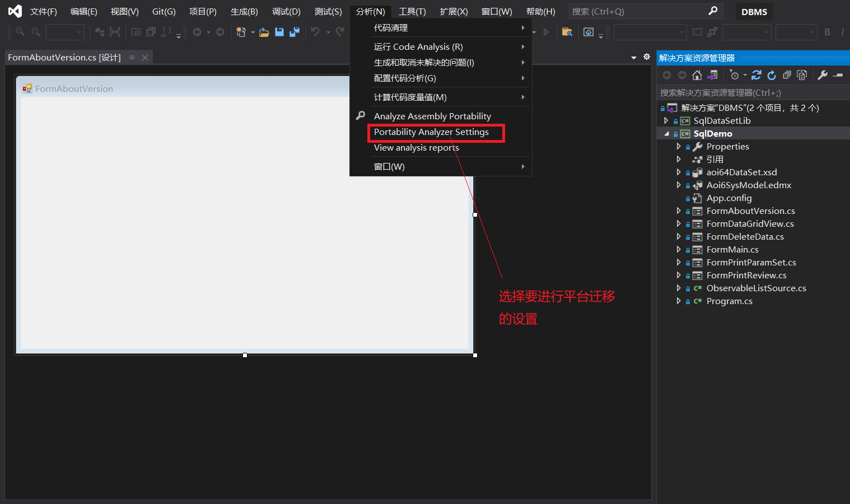Expand the Aoi6SysModel.edmx node

click(679, 185)
